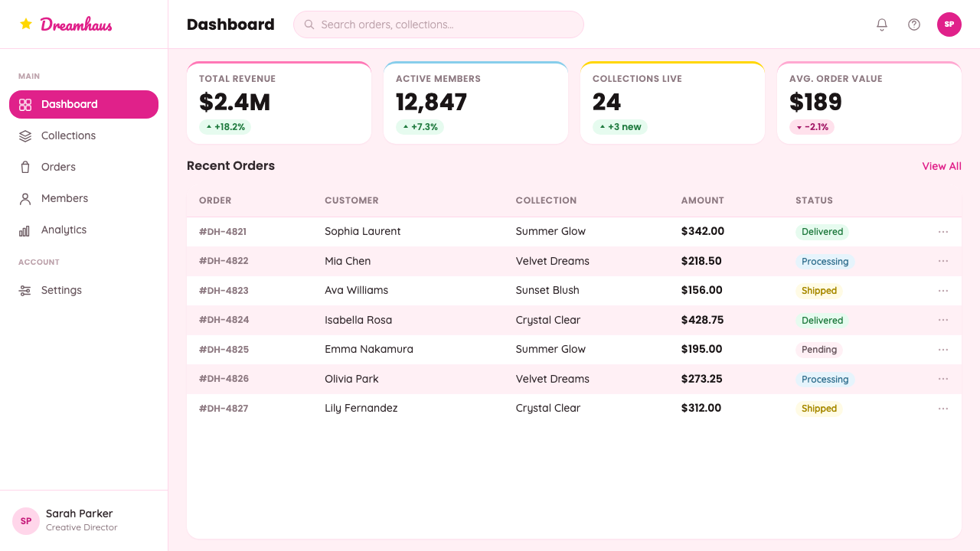Click the Sunset Blush collection cell
The height and width of the screenshot is (551, 980).
[547, 290]
